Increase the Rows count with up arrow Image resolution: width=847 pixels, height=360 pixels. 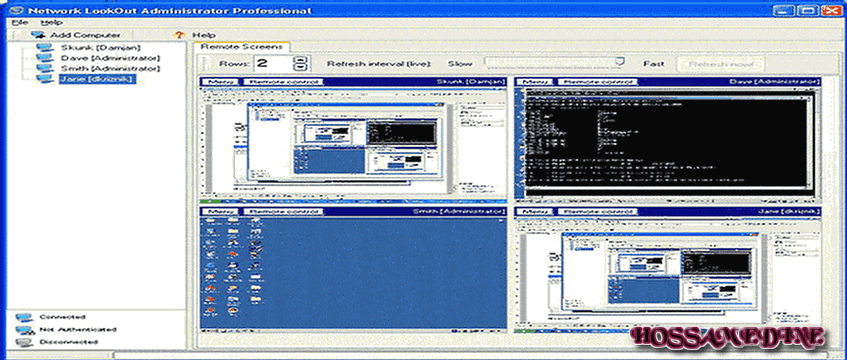[301, 59]
